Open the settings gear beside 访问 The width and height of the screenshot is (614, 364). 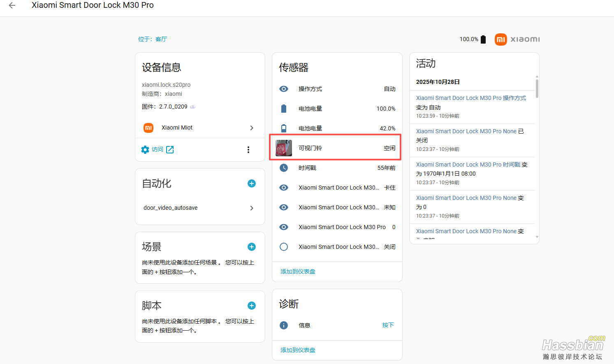pyautogui.click(x=145, y=150)
